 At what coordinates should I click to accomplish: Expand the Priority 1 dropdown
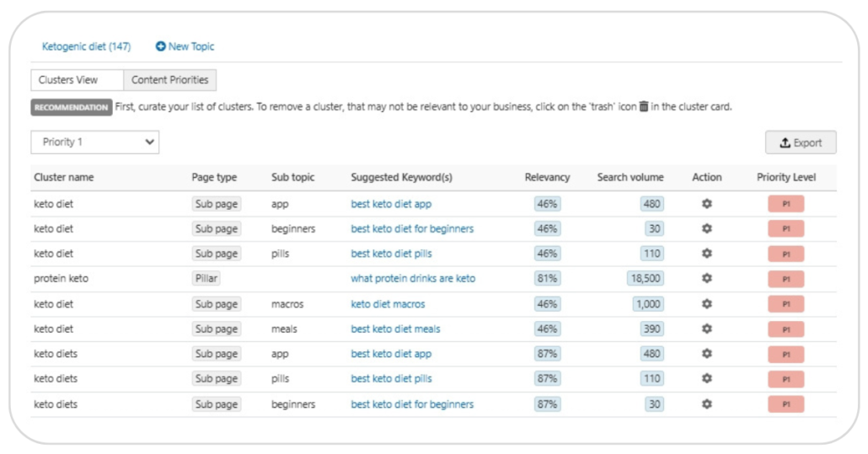(95, 142)
